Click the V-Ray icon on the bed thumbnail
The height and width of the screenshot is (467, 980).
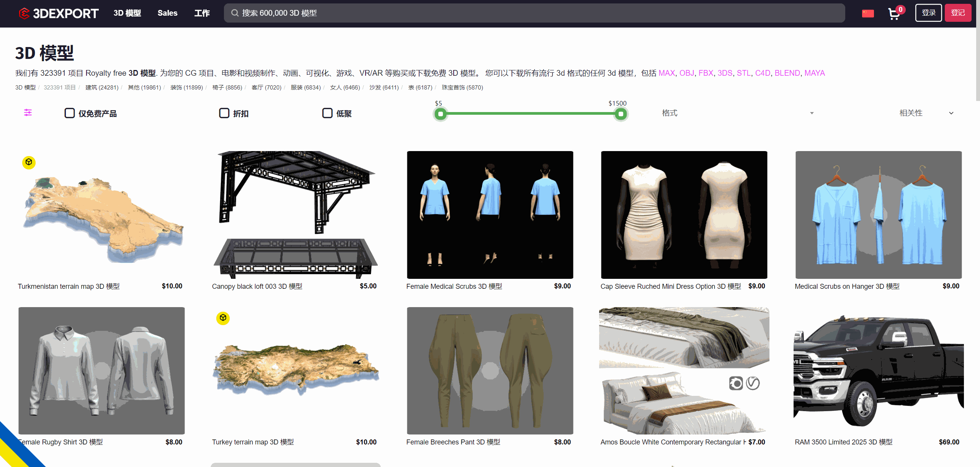pos(753,383)
